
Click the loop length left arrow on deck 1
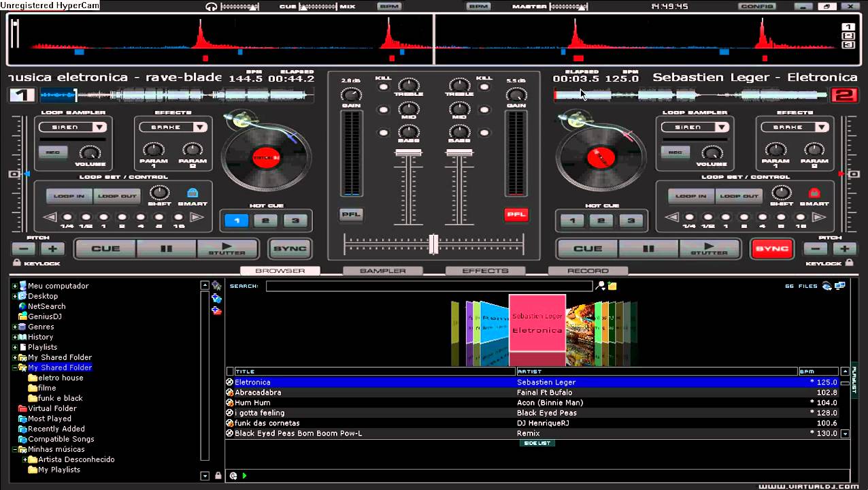tap(50, 218)
